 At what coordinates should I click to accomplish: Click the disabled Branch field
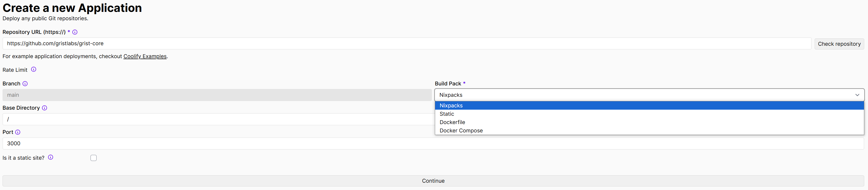(x=216, y=95)
